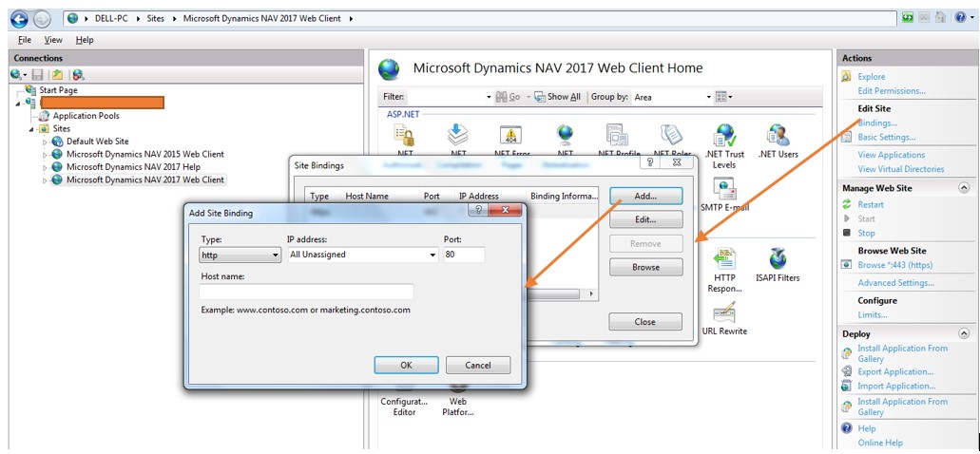Open the Help menu
Viewport: 980px width, 454px height.
coord(85,40)
